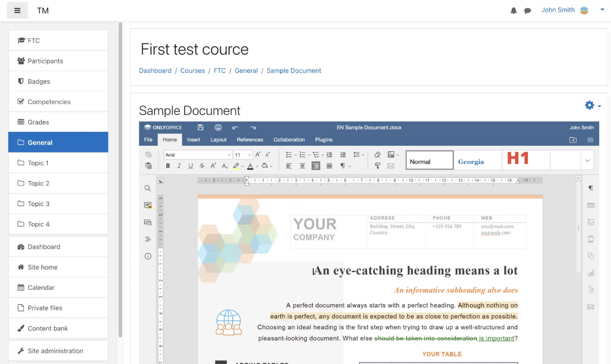Screen dimensions: 611x364
Task: Center align paragraph text
Action: (302, 166)
